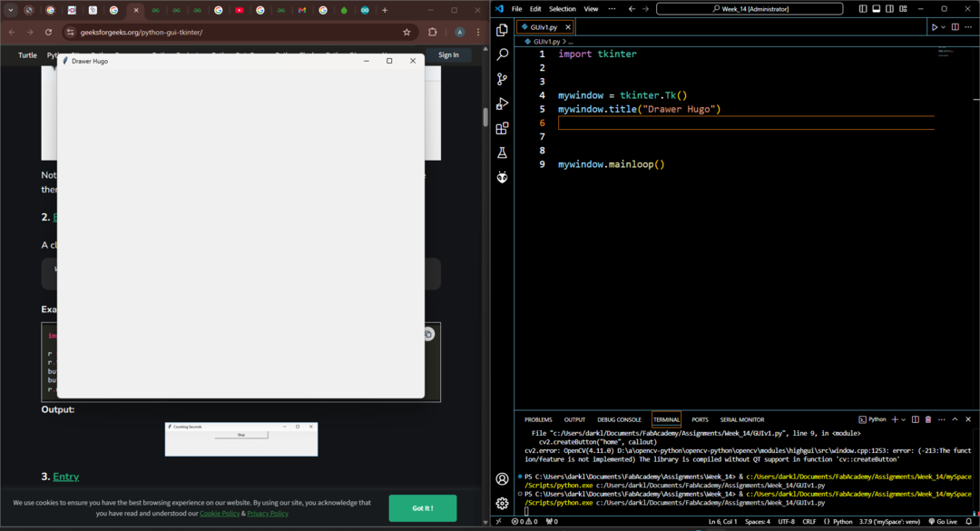Open the Extensions view in VS Code

pyautogui.click(x=502, y=128)
